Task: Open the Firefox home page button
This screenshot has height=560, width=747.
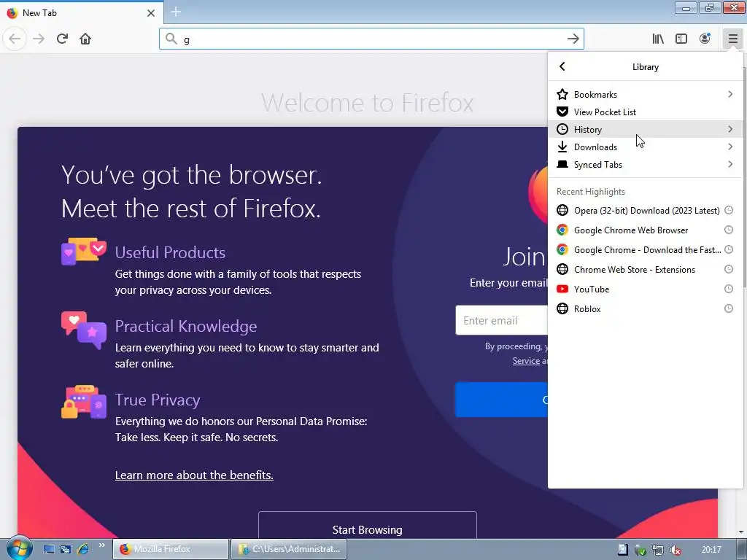Action: (85, 39)
